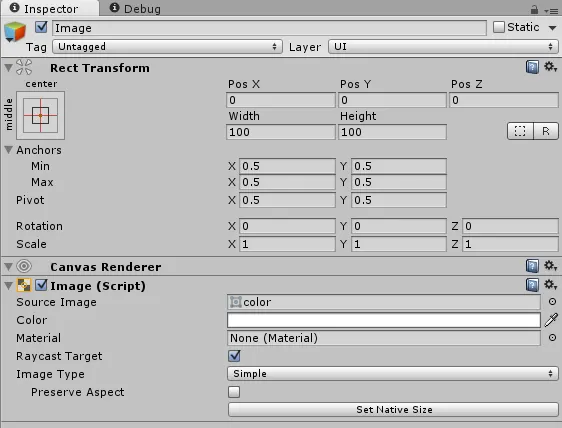The width and height of the screenshot is (562, 428).
Task: Toggle the Inspector lock icon
Action: click(534, 9)
